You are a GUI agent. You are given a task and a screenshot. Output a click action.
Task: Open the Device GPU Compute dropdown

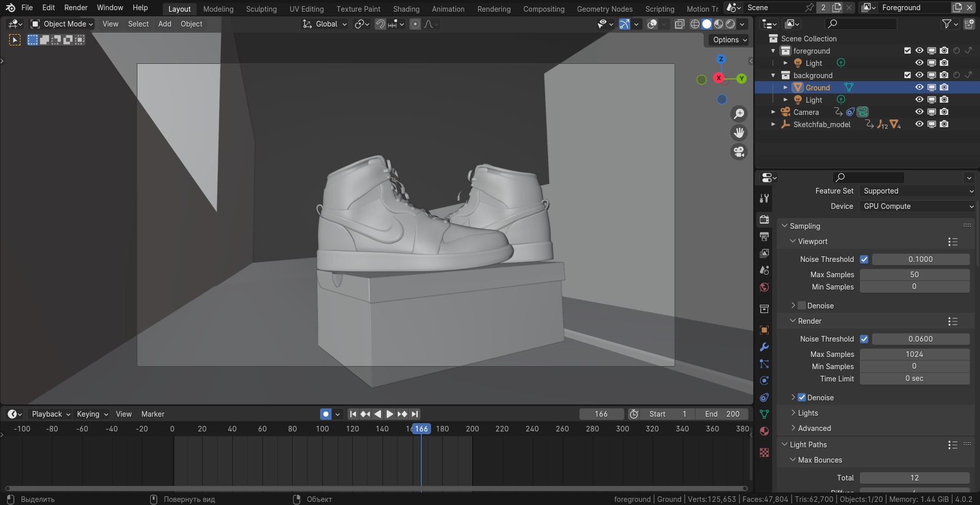(x=917, y=206)
